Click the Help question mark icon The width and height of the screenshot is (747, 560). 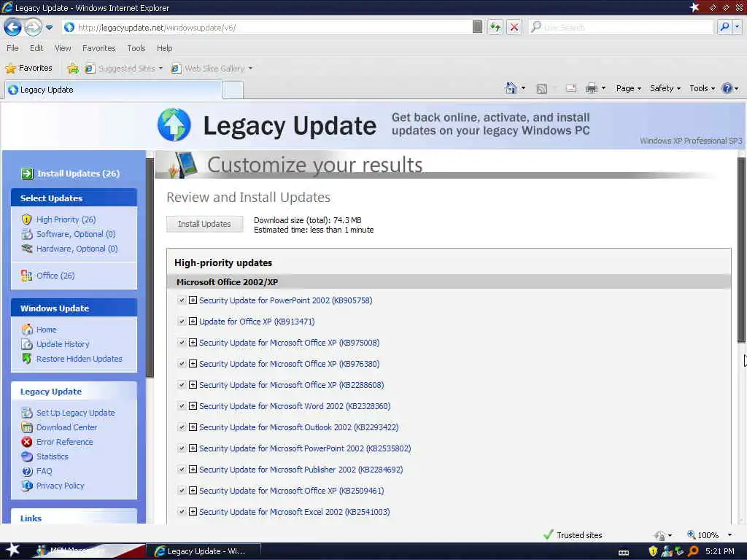click(727, 88)
